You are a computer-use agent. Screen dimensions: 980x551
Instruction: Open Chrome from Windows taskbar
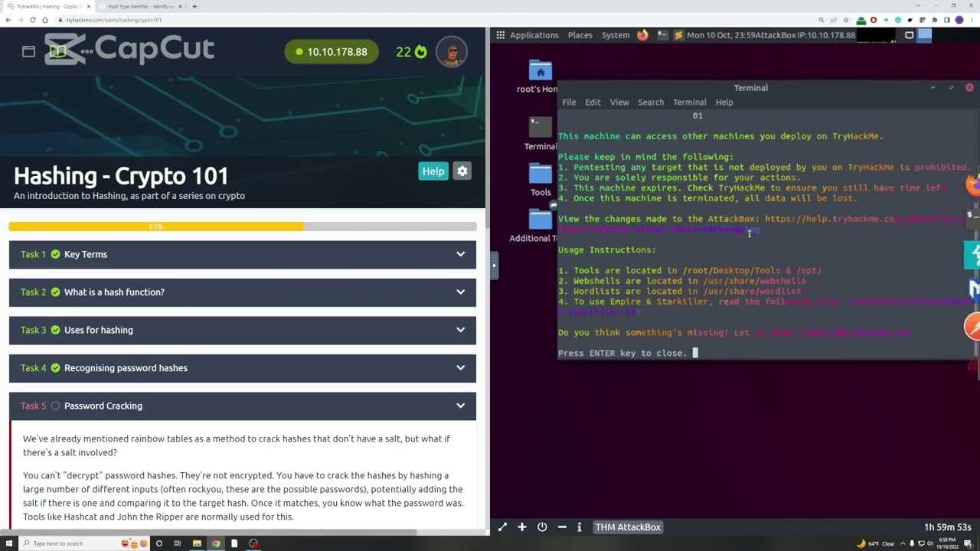click(x=216, y=543)
